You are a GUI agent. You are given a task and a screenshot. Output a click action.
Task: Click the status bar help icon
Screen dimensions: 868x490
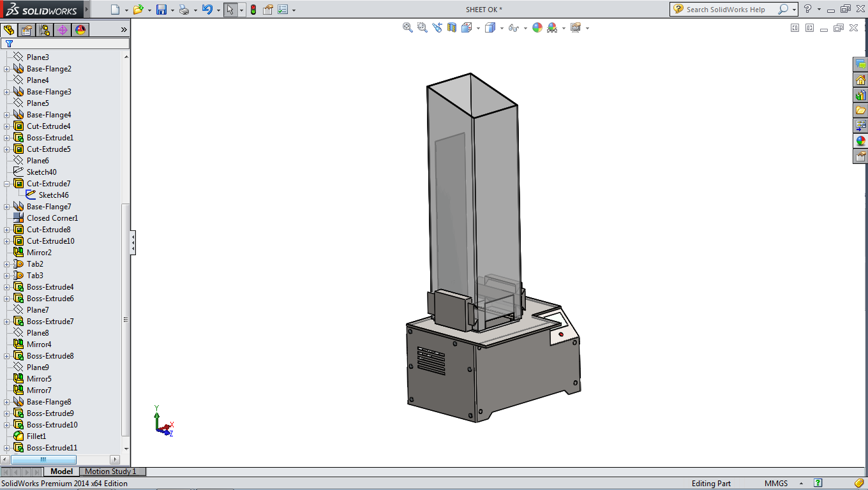coord(818,483)
